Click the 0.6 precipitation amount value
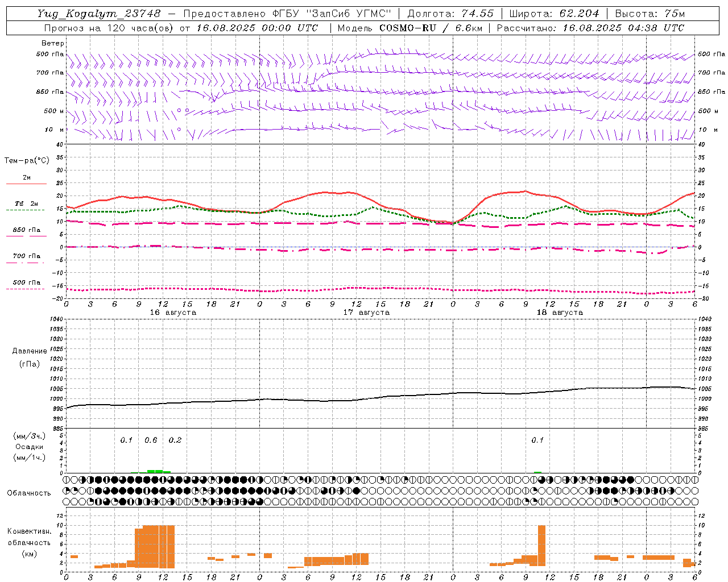Screen dimensions: 728x582 tap(151, 440)
